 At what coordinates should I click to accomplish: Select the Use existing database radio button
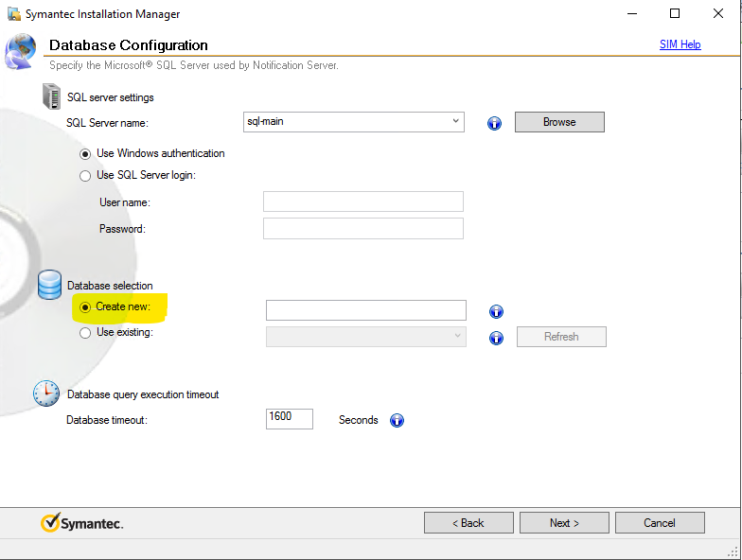[x=86, y=333]
